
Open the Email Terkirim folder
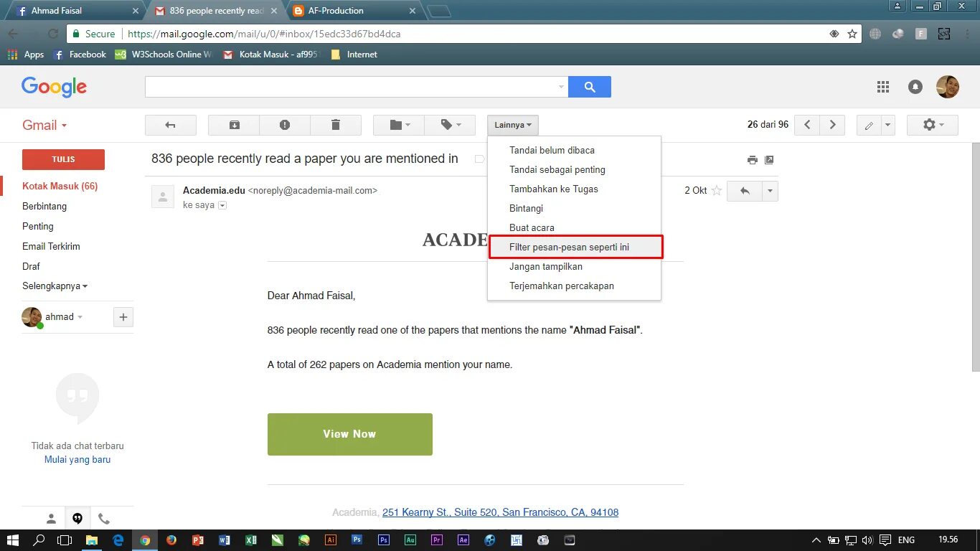pos(51,246)
